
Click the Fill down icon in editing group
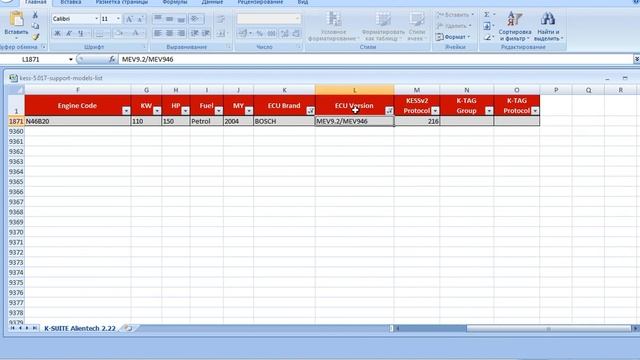coord(487,26)
